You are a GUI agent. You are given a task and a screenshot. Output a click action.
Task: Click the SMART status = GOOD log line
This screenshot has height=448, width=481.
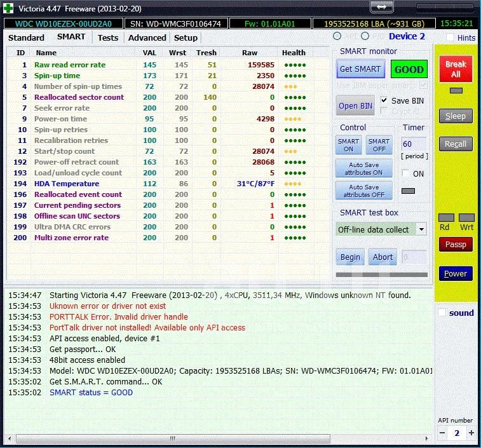pyautogui.click(x=91, y=393)
